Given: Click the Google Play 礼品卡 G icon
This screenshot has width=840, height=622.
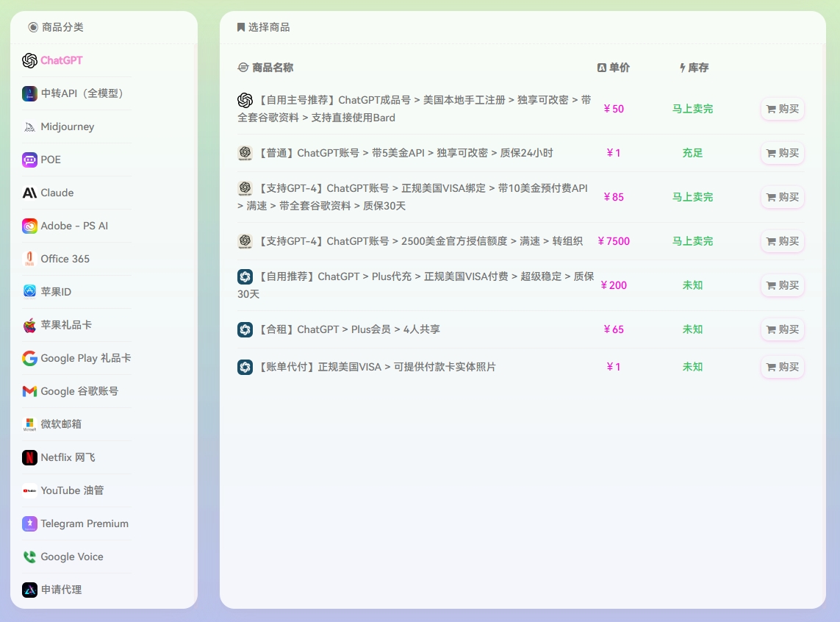Looking at the screenshot, I should (29, 358).
